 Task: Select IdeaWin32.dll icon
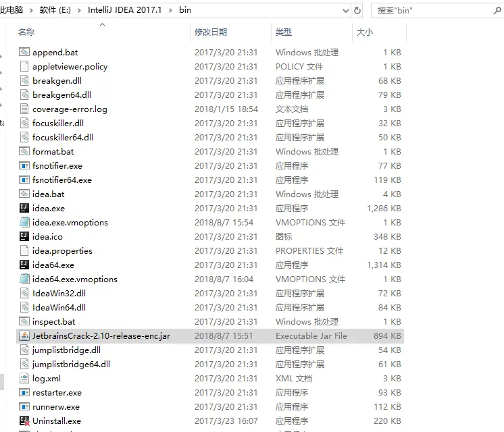pos(24,293)
